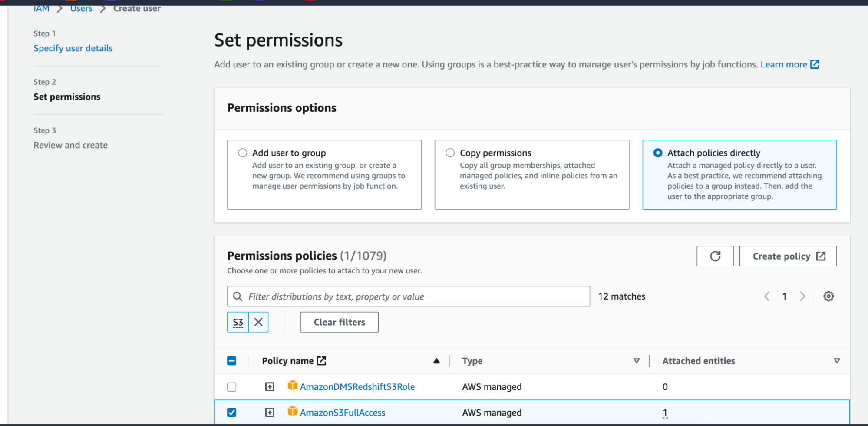The width and height of the screenshot is (868, 426).
Task: Expand the AmazonS3FullAccess policy details
Action: [x=270, y=413]
